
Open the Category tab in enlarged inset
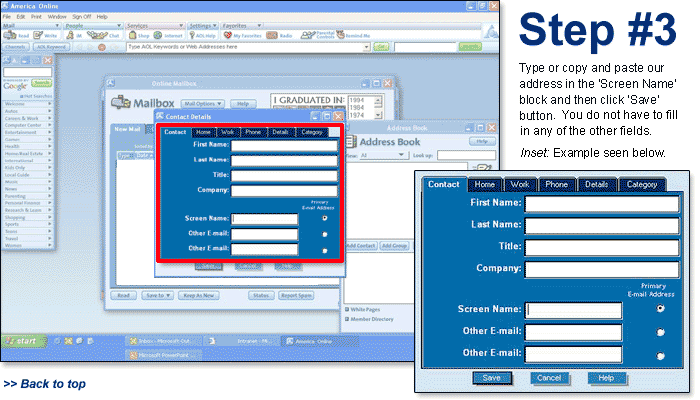coord(642,184)
